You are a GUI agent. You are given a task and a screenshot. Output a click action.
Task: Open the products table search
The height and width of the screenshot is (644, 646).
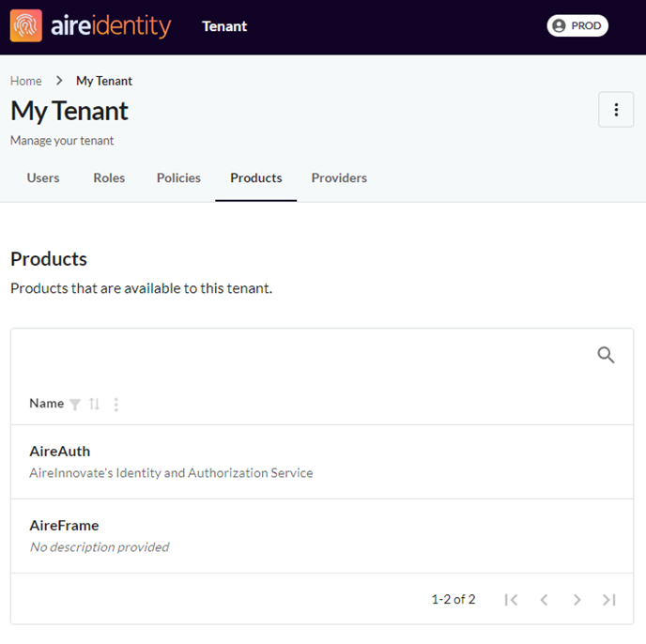coord(606,355)
